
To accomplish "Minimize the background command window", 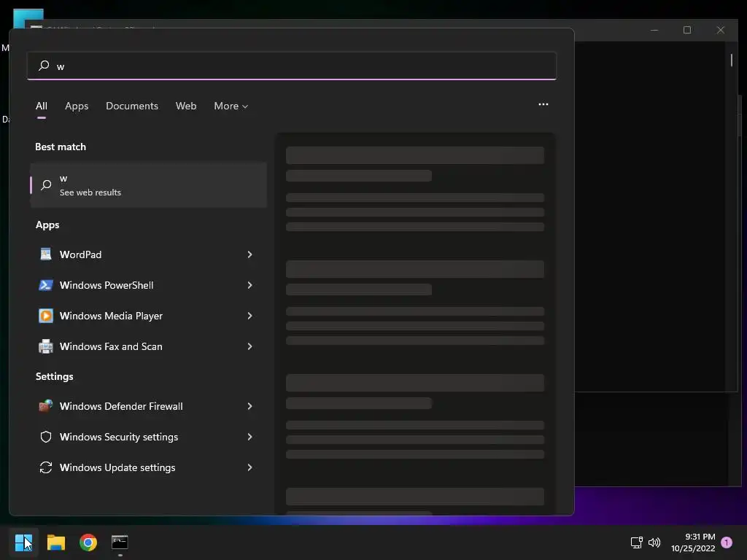I will pos(654,30).
